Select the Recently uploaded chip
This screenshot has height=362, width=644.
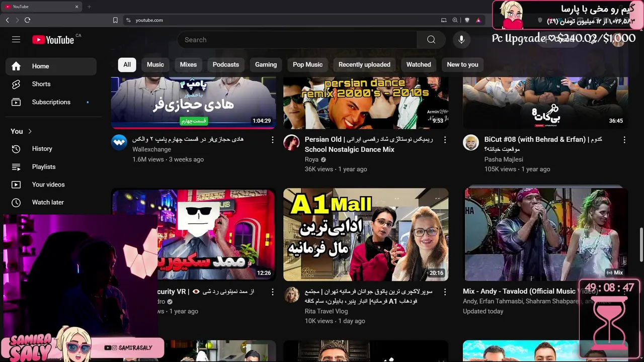364,64
